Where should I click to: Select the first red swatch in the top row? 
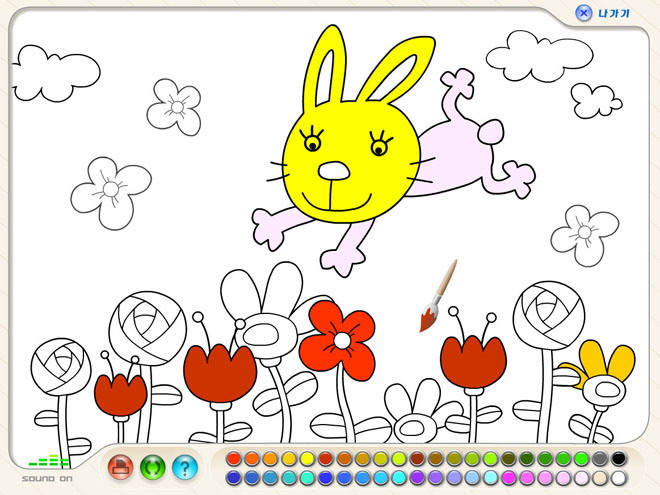point(234,459)
